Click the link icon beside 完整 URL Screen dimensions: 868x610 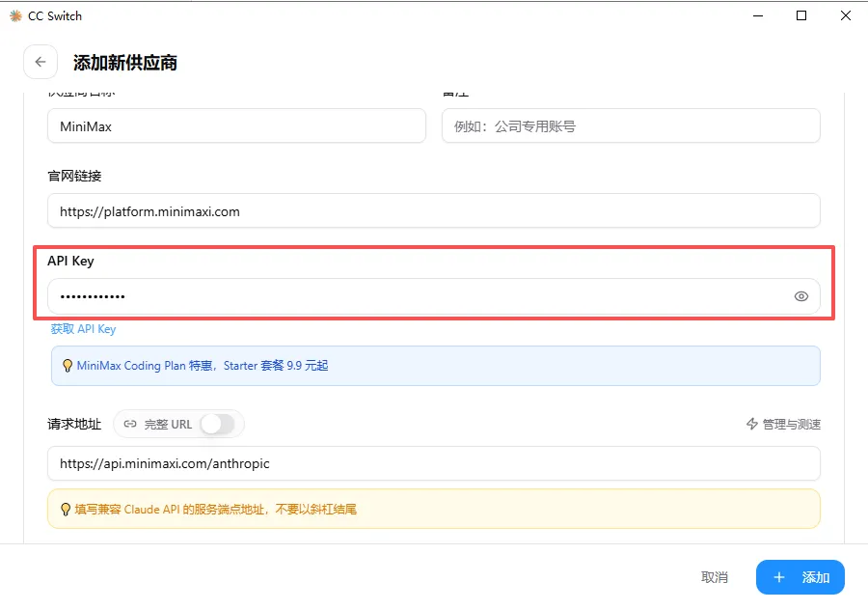[x=130, y=424]
